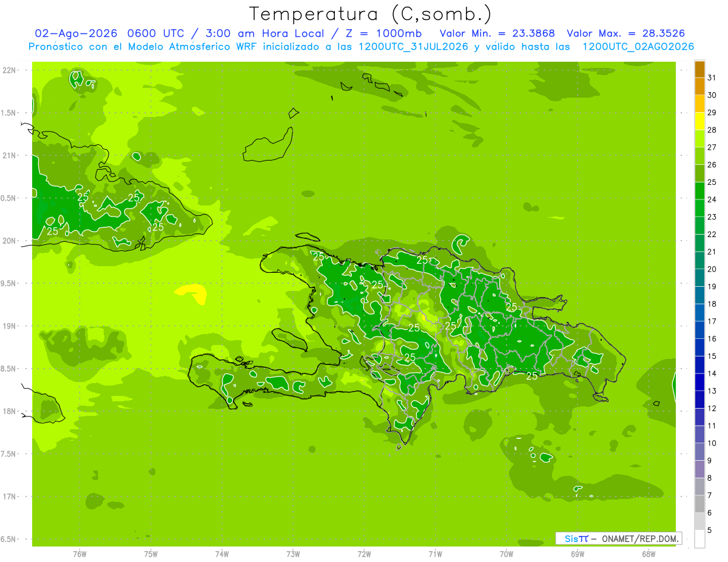
Task: Click the 72W longitude axis label
Action: pos(364,554)
